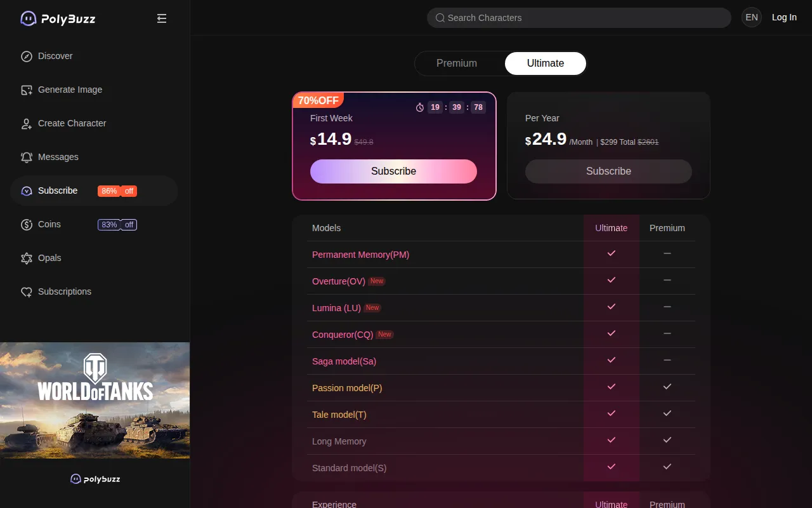This screenshot has width=812, height=508.
Task: Open the Discover menu item
Action: point(94,56)
